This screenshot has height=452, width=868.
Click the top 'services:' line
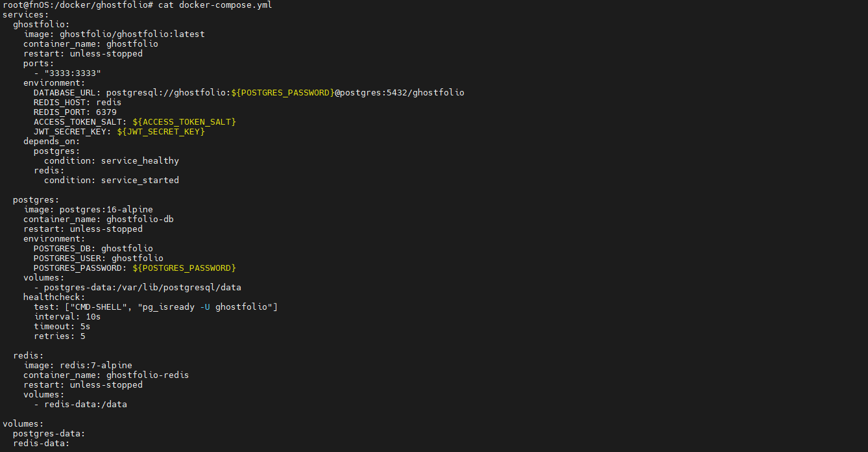click(26, 15)
